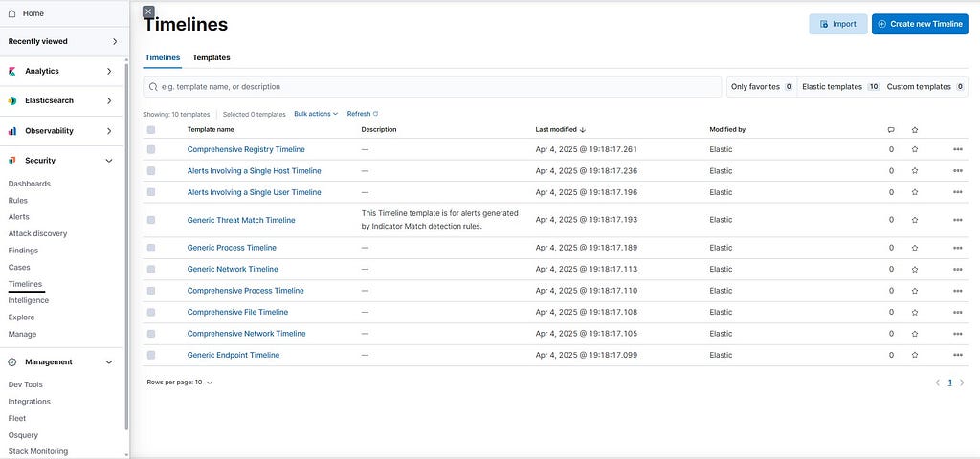Open Alerts in Security menu
Viewport: 980px width, 459px height.
(19, 217)
